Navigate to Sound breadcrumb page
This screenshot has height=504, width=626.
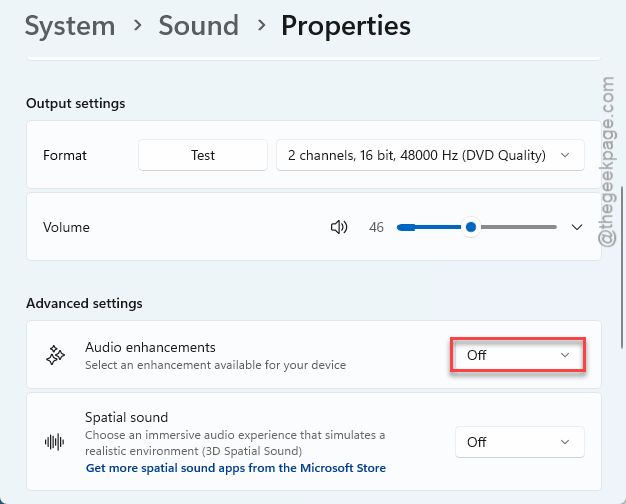pyautogui.click(x=198, y=26)
